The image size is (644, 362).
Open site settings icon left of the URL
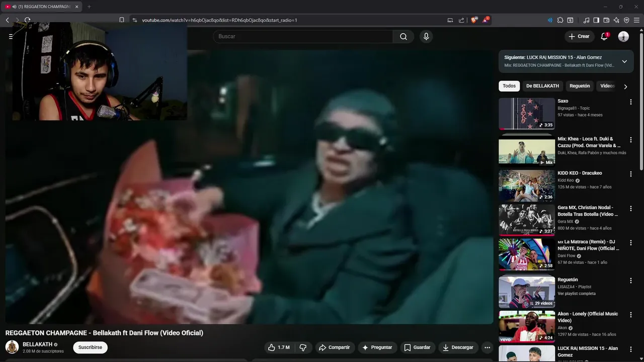(134, 20)
